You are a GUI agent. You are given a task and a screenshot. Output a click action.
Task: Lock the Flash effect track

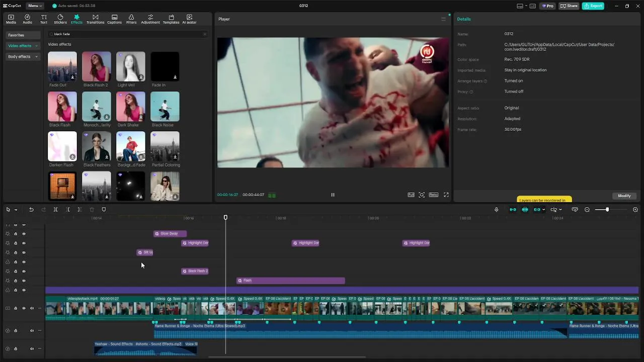(16, 281)
